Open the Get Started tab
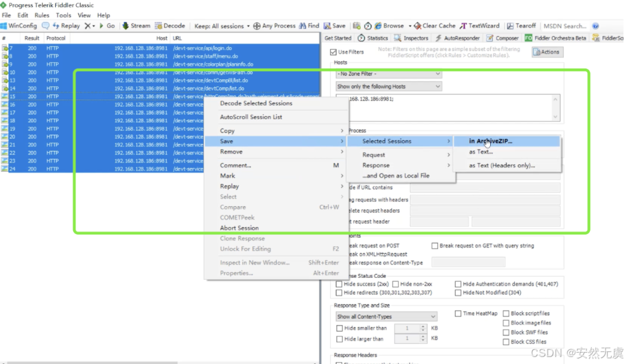Viewport: 626px width, 364px height. tap(338, 38)
